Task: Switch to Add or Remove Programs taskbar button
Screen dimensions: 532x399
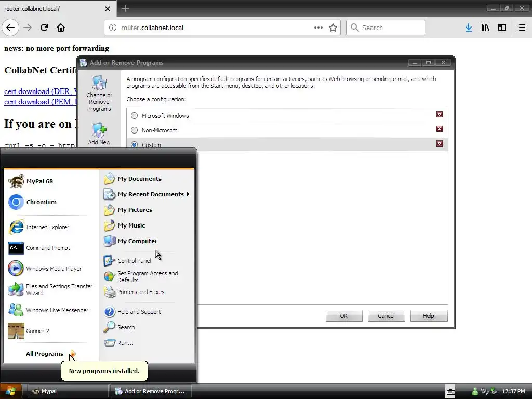Action: coord(151,391)
